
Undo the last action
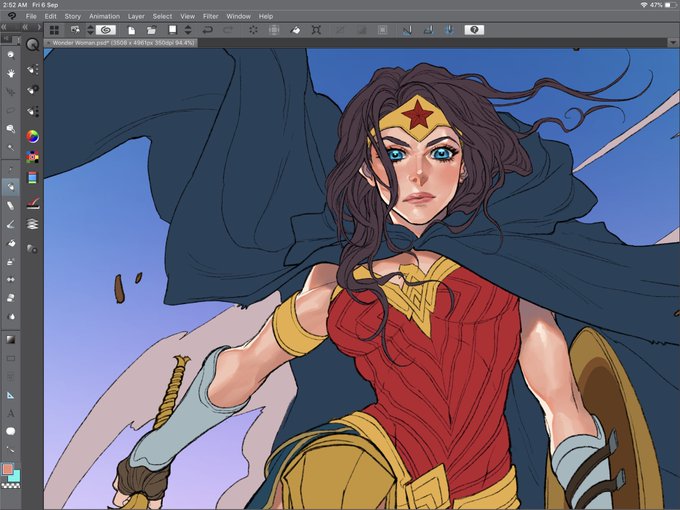(x=208, y=30)
